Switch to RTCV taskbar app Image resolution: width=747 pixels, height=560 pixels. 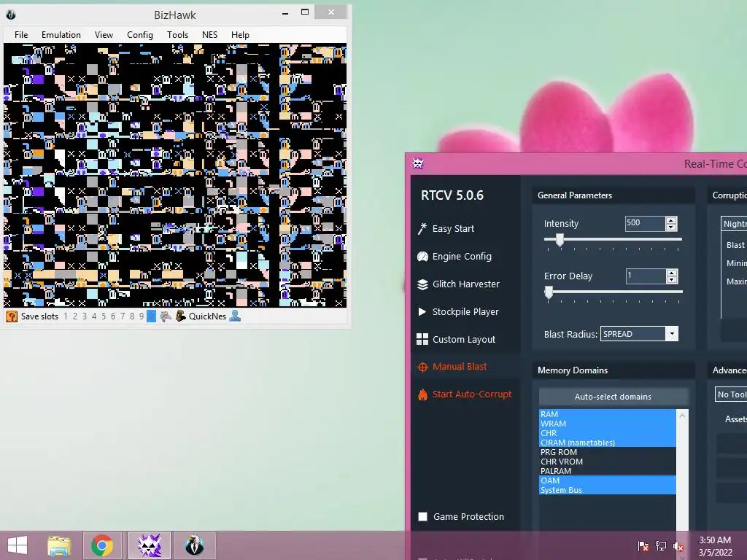(x=149, y=545)
